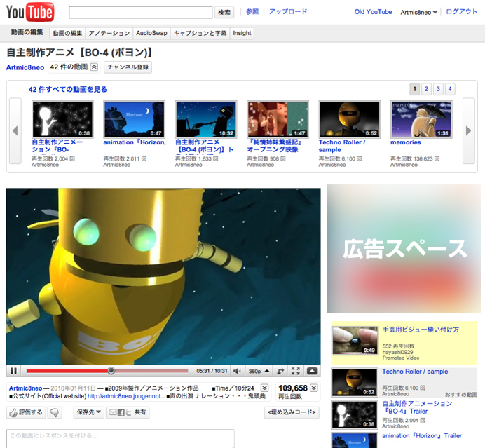Expand view statistics next to 109,658

(314, 388)
